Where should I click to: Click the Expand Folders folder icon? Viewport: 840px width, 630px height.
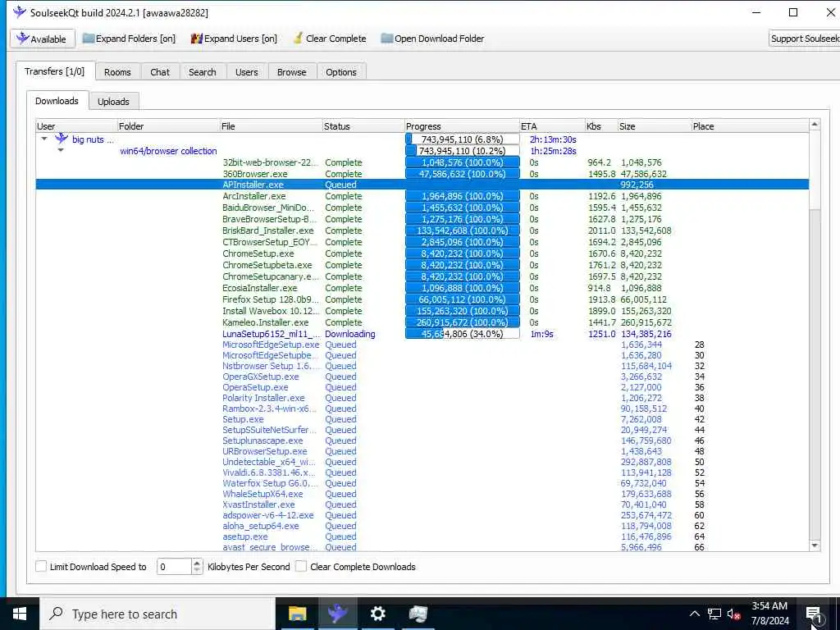pos(89,39)
